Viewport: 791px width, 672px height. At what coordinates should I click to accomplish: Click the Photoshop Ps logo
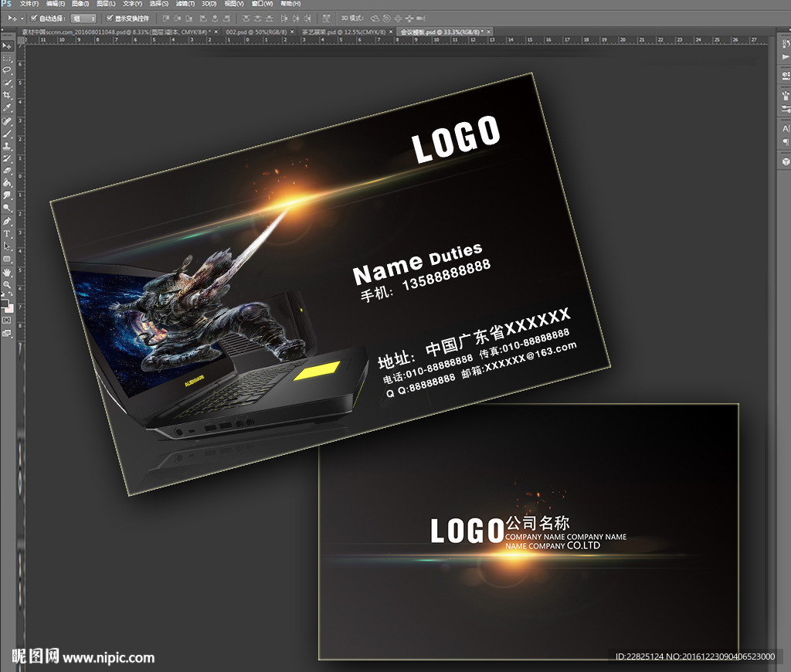pos(6,4)
